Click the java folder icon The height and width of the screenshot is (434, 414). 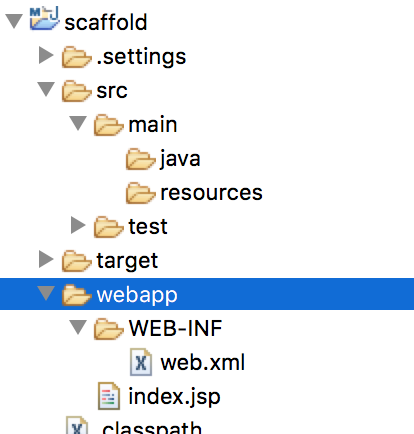[141, 159]
